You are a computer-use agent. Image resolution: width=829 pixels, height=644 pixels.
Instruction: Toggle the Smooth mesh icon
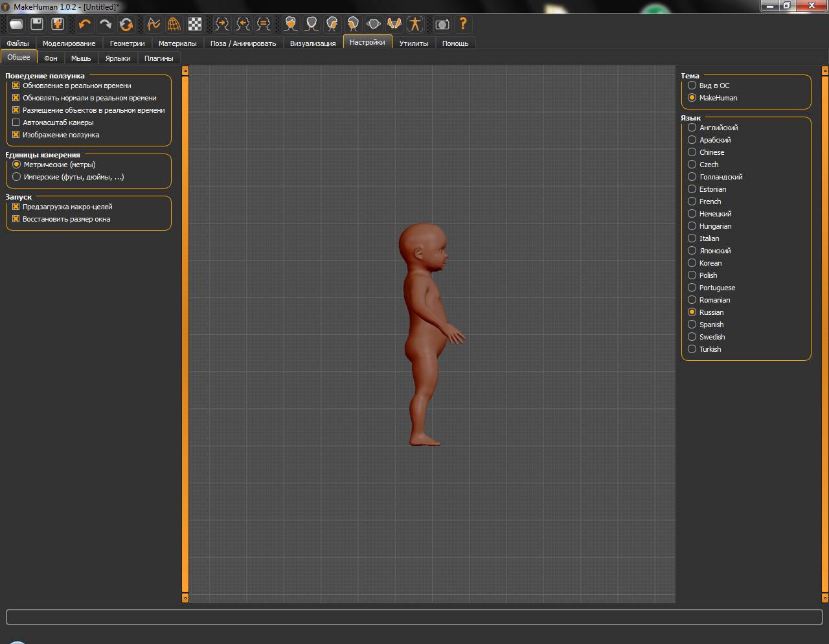[153, 24]
